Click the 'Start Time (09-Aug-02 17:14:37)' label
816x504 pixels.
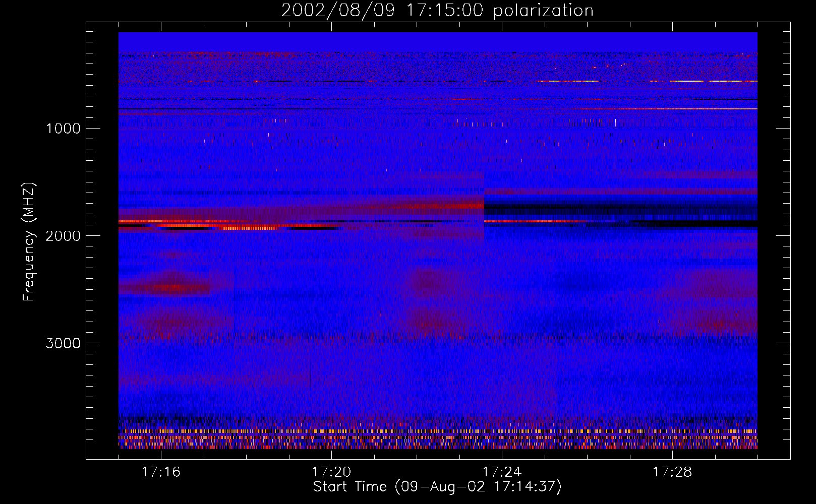437,487
